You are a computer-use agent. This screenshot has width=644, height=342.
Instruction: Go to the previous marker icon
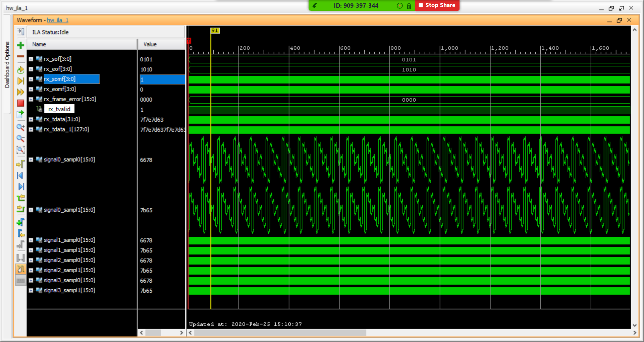20,233
